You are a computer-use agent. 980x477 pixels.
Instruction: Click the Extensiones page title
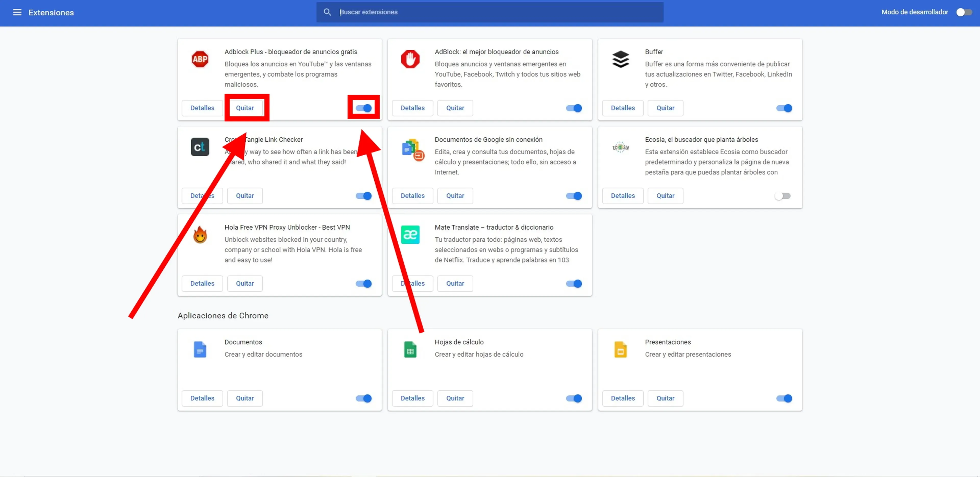click(51, 12)
